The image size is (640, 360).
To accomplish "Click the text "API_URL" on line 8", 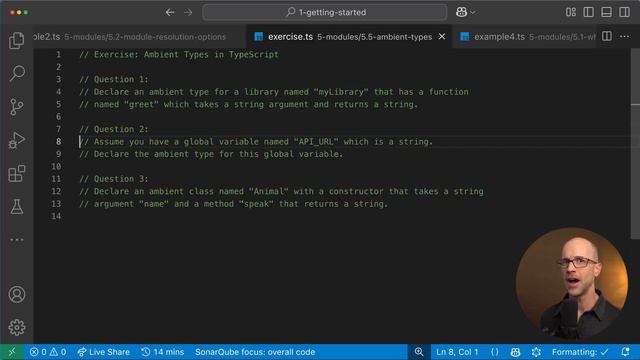I will [x=316, y=142].
